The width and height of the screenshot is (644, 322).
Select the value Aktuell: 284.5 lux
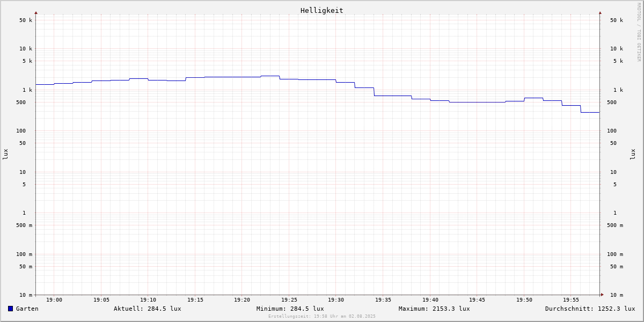click(148, 309)
